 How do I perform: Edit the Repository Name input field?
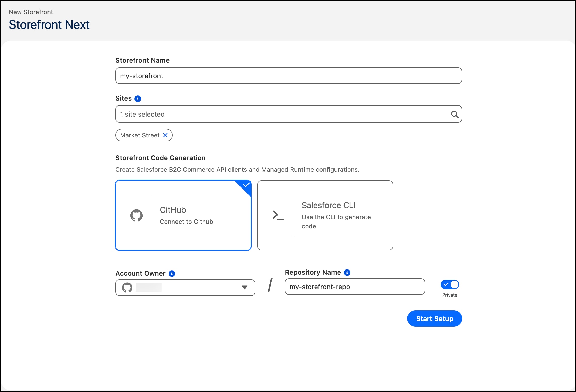coord(355,287)
